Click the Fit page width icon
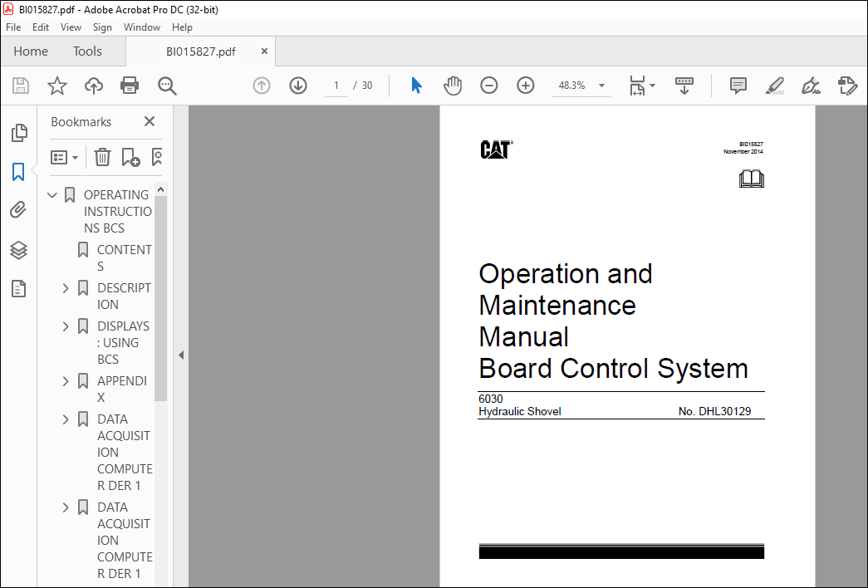868x588 pixels. 637,86
